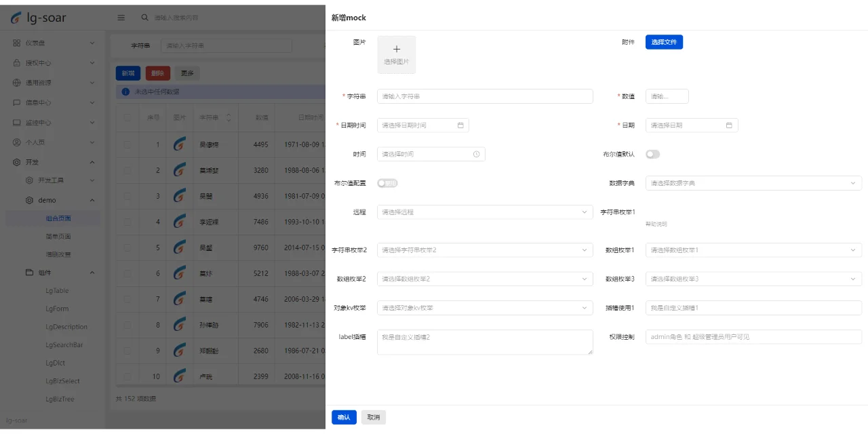
Task: Click the 通用资源 globe icon
Action: (17, 83)
